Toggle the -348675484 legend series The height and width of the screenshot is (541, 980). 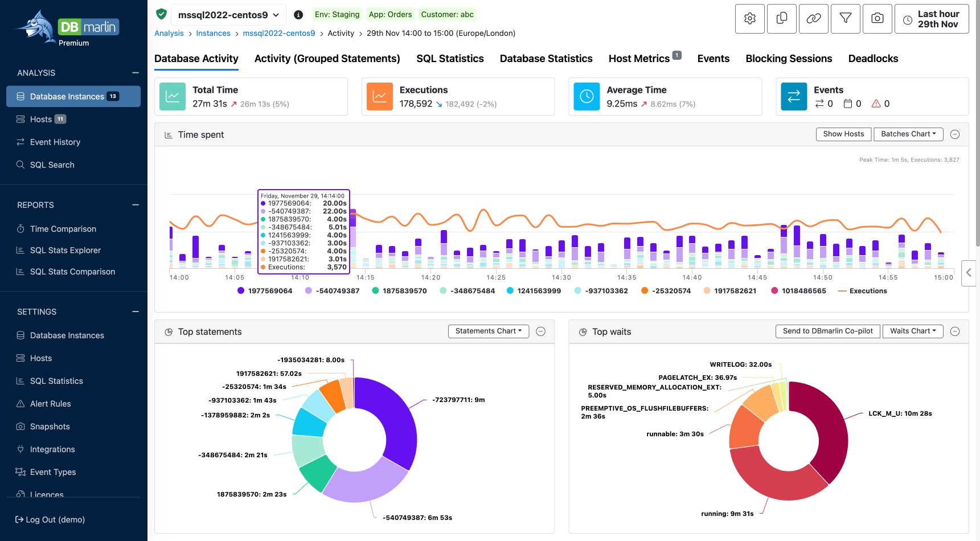(468, 291)
